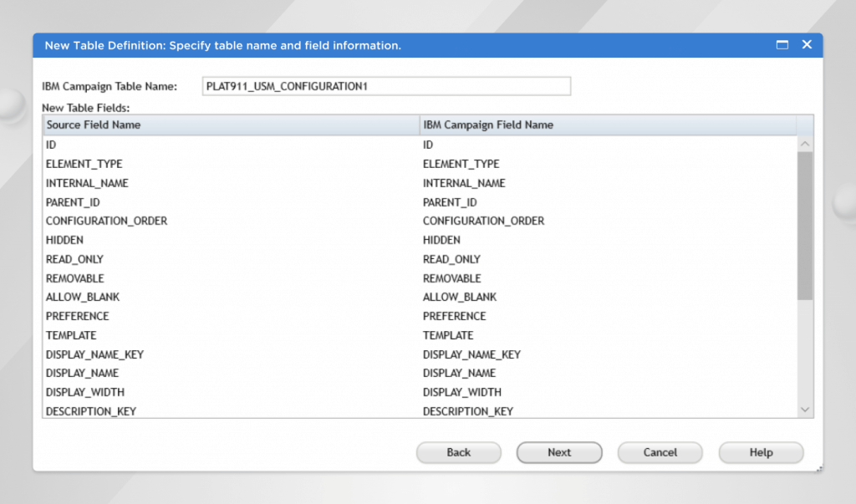Select the PARENT_ID source field row
Viewport: 856px width, 504px height.
(x=73, y=202)
